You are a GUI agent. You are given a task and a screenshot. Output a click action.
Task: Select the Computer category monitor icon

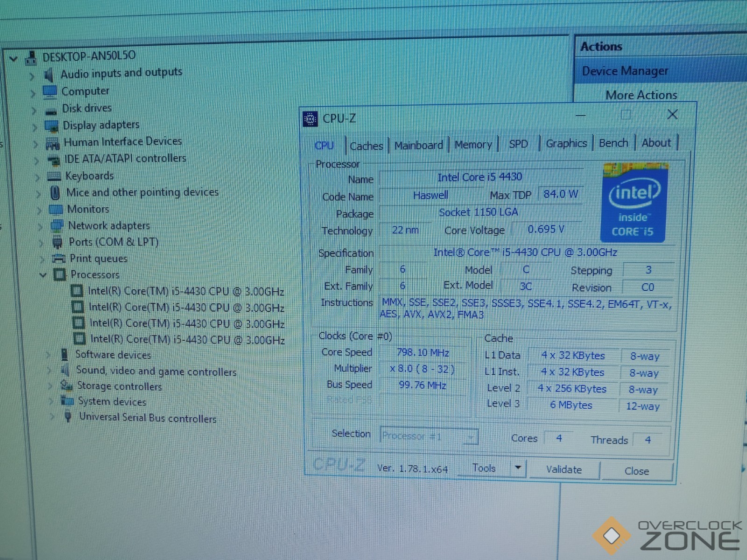49,92
